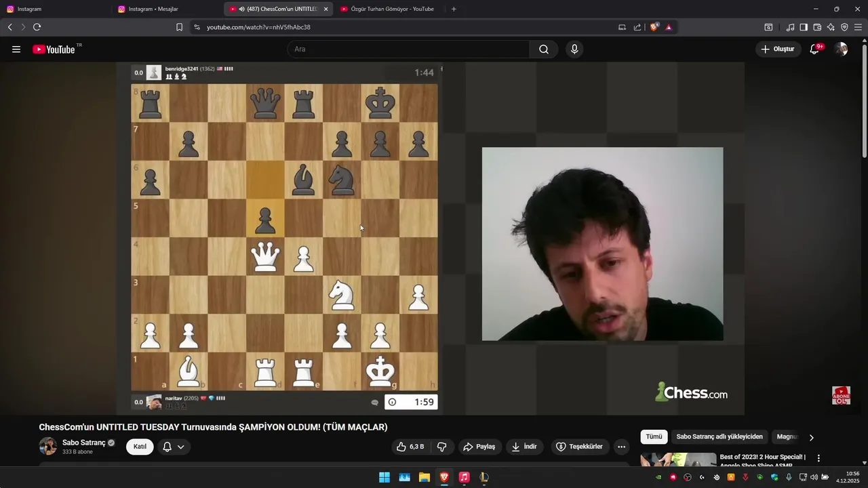Viewport: 868px width, 488px height.
Task: Click Sabo Satranç channel avatar
Action: pos(48,446)
